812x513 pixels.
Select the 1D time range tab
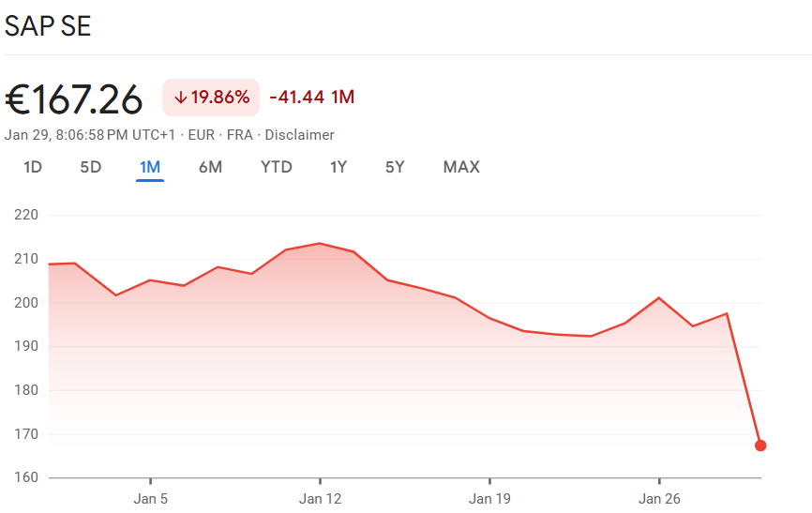(33, 167)
